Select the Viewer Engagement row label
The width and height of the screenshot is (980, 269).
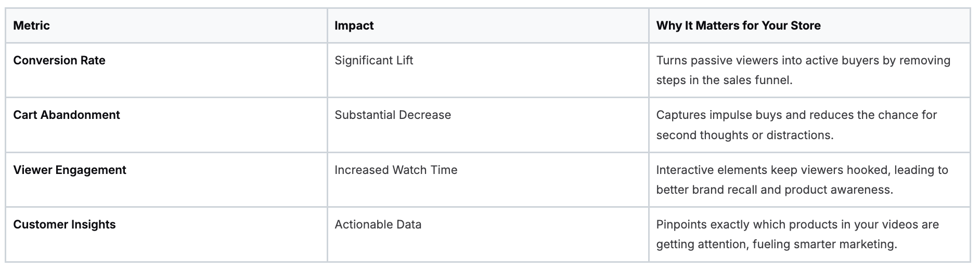coord(70,170)
